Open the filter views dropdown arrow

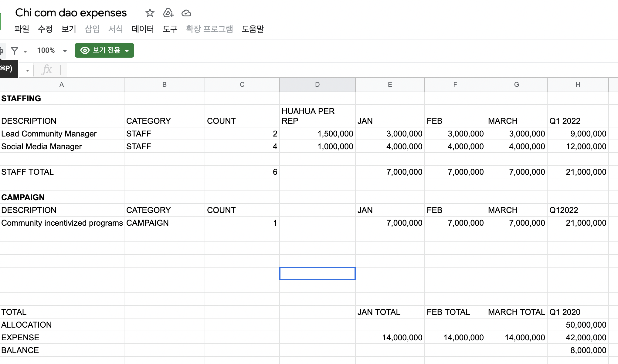[x=25, y=51]
